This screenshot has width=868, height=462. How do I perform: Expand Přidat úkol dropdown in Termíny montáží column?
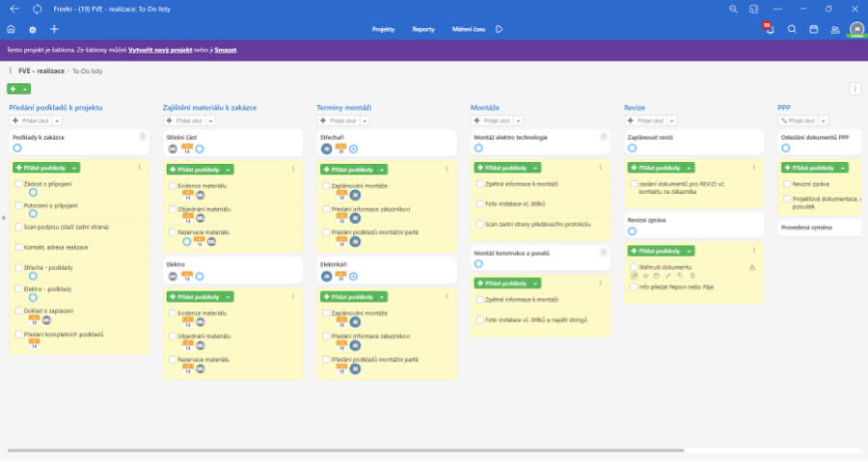coord(365,121)
